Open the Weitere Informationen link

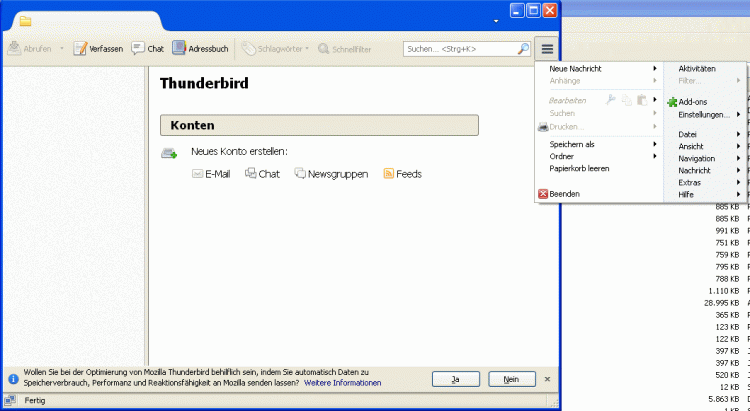pos(342,383)
